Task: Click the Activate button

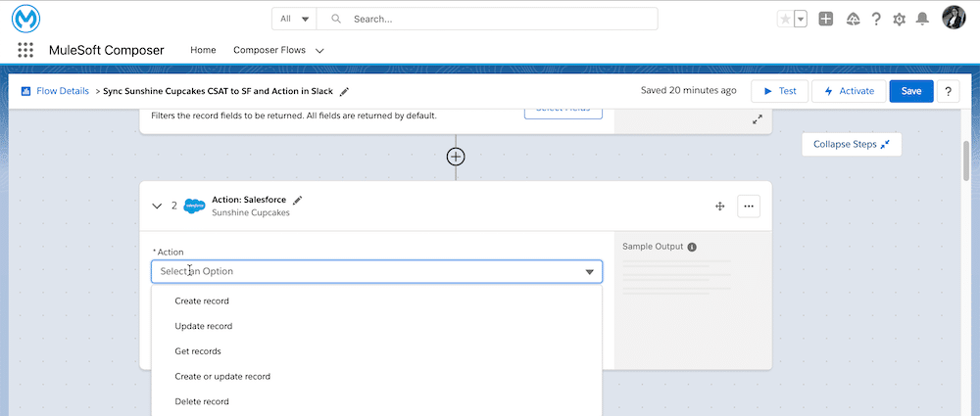Action: (849, 91)
